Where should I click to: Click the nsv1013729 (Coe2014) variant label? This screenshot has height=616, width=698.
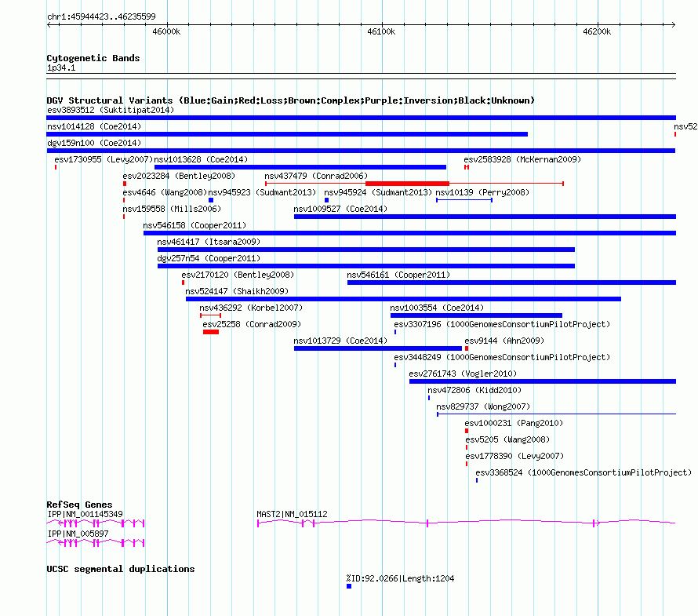340,341
